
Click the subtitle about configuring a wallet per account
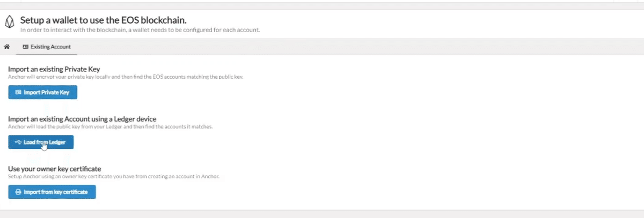click(140, 30)
